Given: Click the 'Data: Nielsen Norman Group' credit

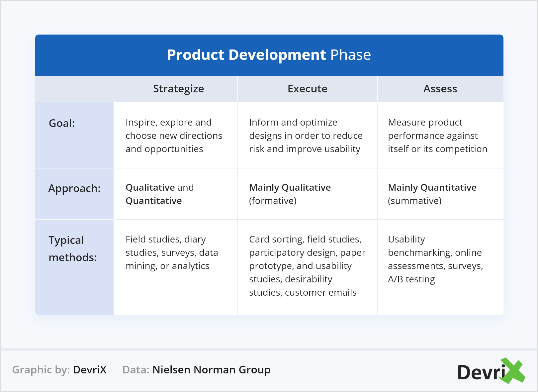Looking at the screenshot, I should point(197,370).
